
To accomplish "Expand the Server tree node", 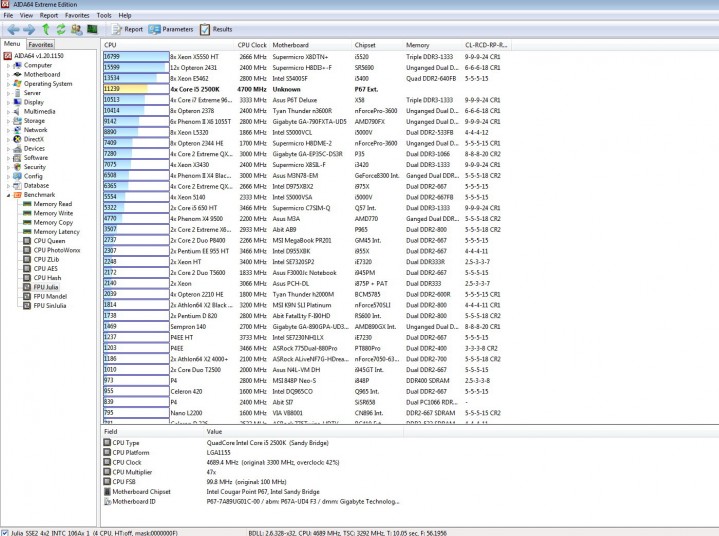I will tap(8, 93).
